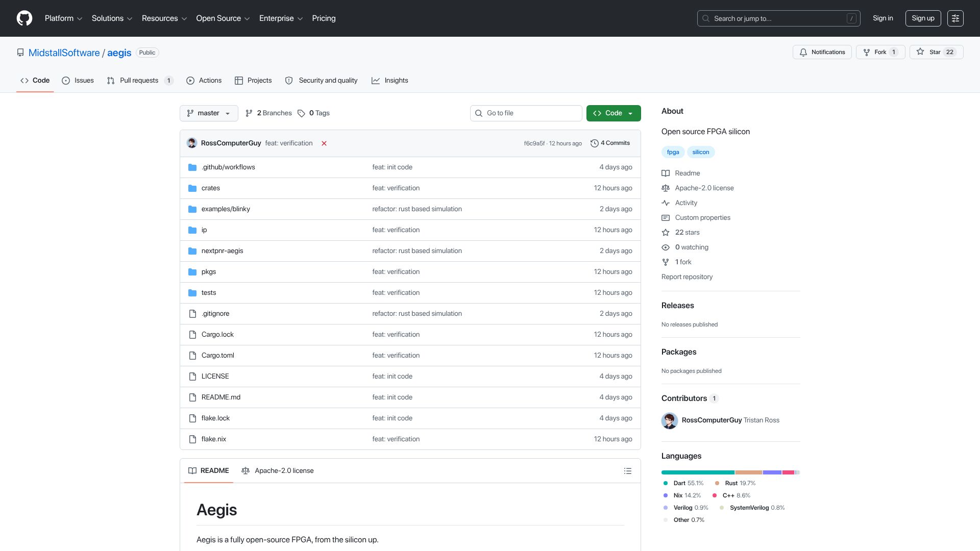Switch to the README tab
The image size is (980, 551).
[x=209, y=471]
